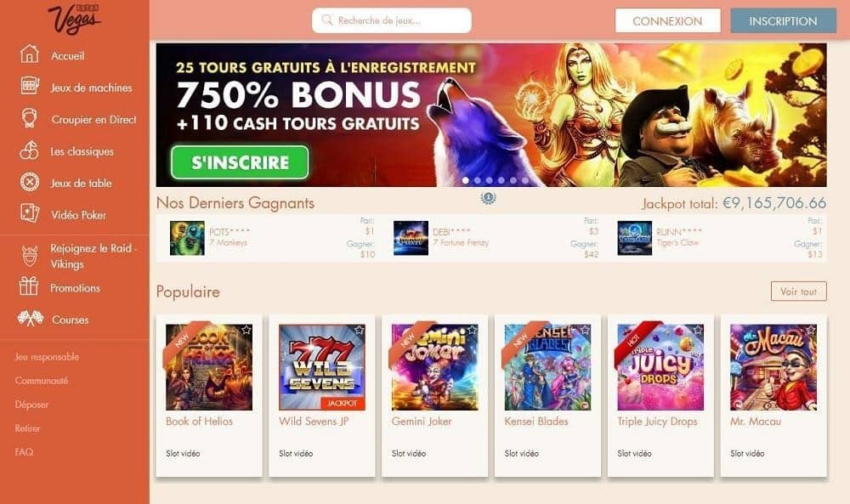850x504 pixels.
Task: Click the Promotions gift box icon
Action: pos(29,286)
